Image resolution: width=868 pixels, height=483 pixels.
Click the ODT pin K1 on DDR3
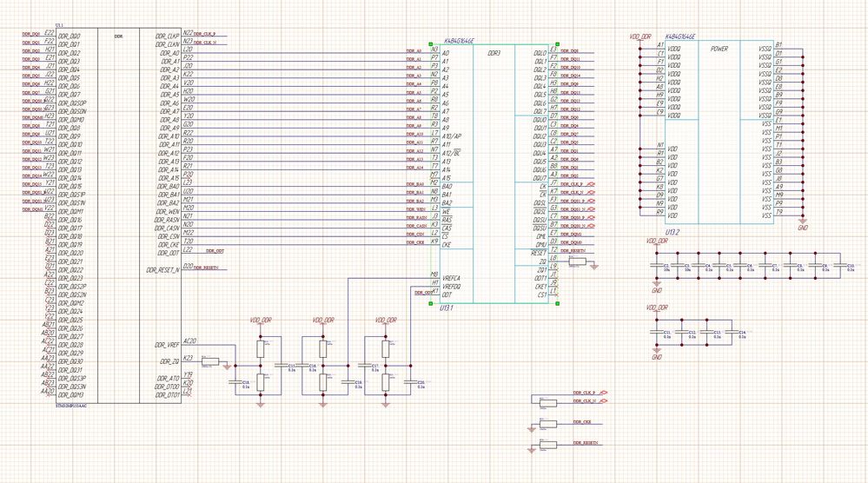[x=434, y=291]
